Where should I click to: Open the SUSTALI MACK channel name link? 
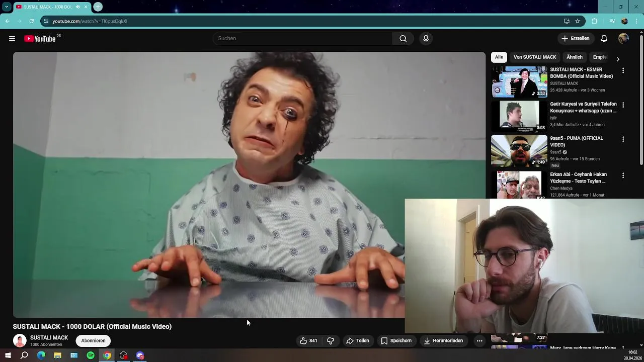coord(49,338)
